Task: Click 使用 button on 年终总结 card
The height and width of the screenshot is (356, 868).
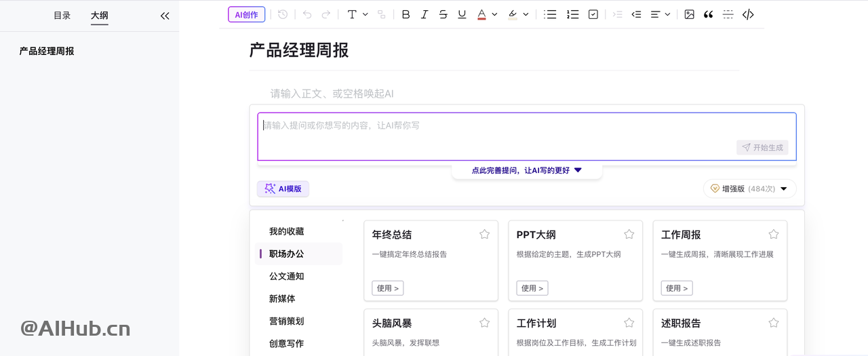Action: [x=387, y=288]
